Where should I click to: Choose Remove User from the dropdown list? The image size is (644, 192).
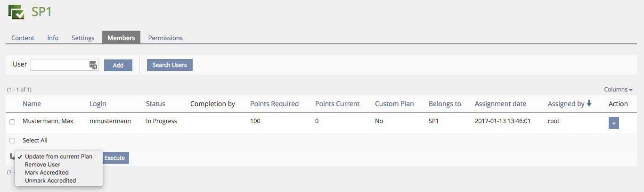tap(42, 165)
